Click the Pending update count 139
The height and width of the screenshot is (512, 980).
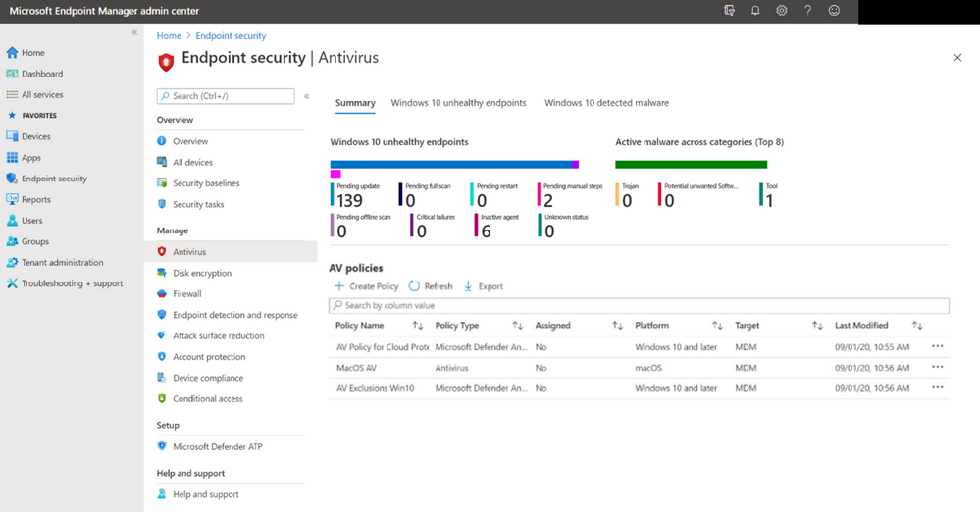[x=349, y=201]
